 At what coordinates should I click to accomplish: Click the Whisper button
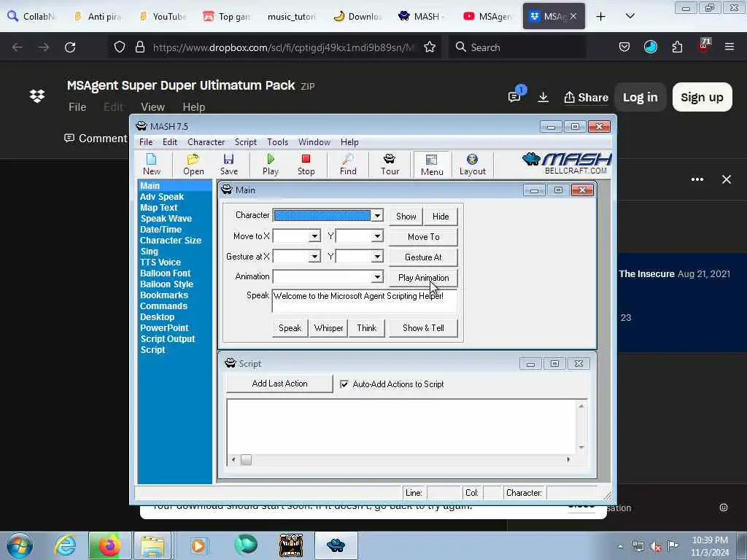coord(328,328)
